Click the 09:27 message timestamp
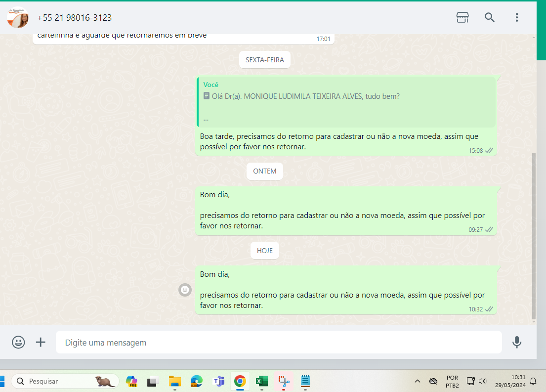This screenshot has width=546, height=392. point(476,230)
